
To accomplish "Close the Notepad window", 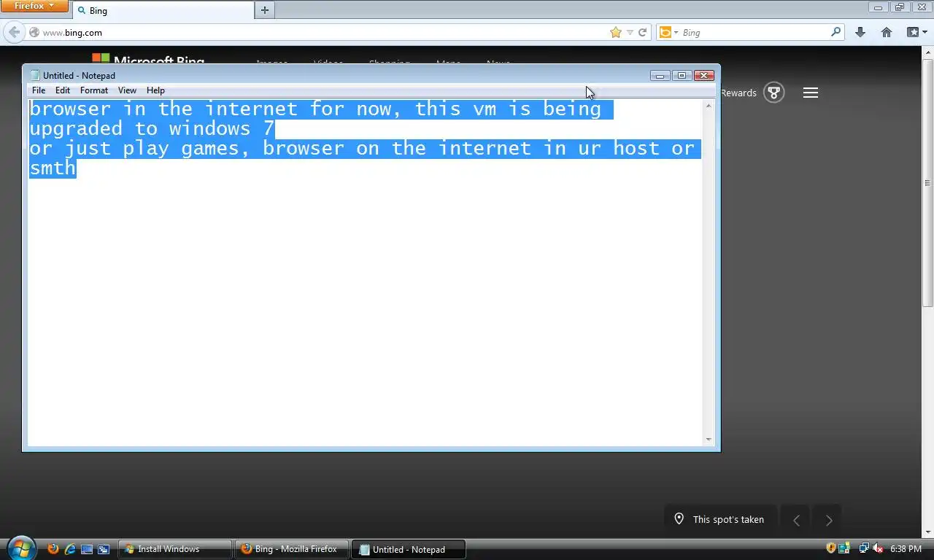I will coord(703,75).
